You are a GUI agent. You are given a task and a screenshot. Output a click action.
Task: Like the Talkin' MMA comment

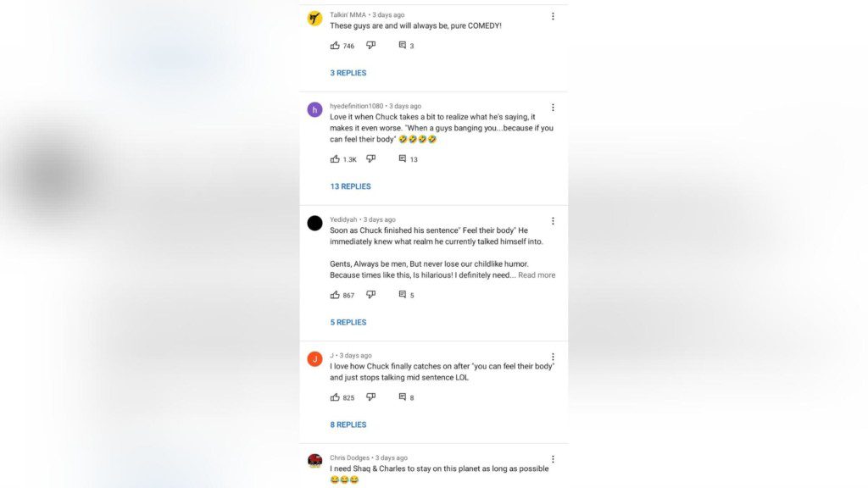335,46
